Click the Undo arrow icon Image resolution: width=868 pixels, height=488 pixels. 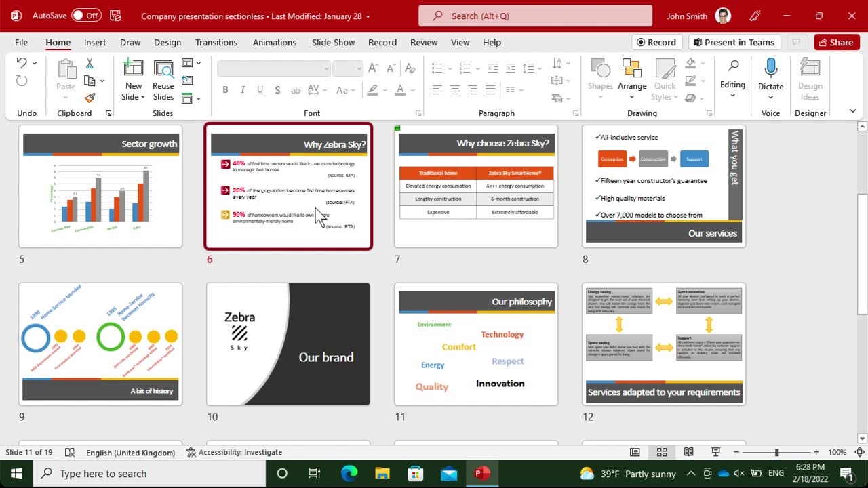click(22, 63)
